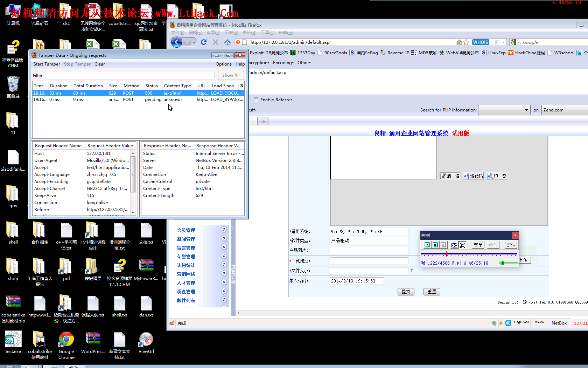Open the Search for PHP information dropdown

coord(504,110)
